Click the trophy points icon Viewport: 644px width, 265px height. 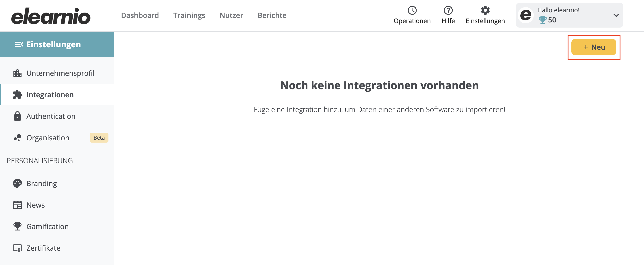coord(542,20)
